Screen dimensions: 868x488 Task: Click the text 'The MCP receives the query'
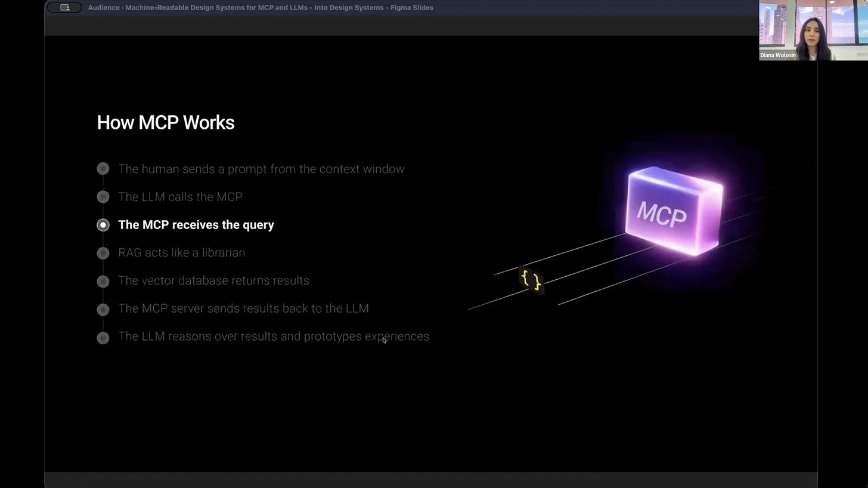[196, 225]
